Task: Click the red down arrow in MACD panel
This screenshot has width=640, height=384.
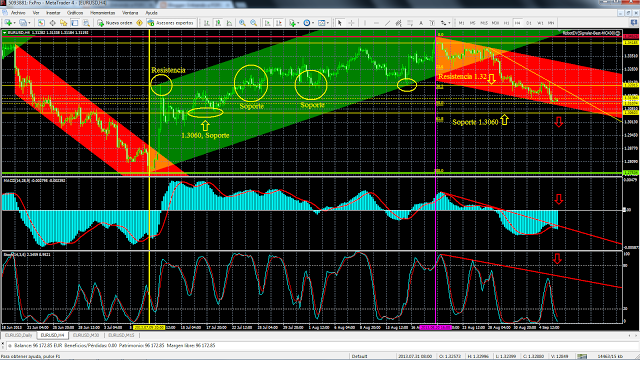Action: 558,199
